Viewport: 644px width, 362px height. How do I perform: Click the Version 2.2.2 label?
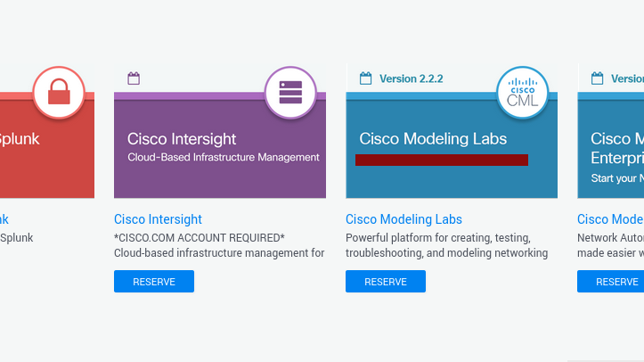(412, 78)
